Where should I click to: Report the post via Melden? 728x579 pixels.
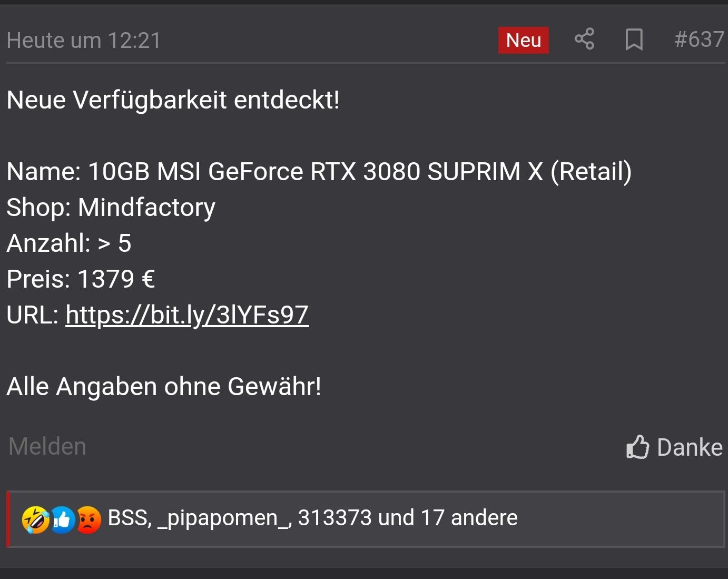[47, 447]
